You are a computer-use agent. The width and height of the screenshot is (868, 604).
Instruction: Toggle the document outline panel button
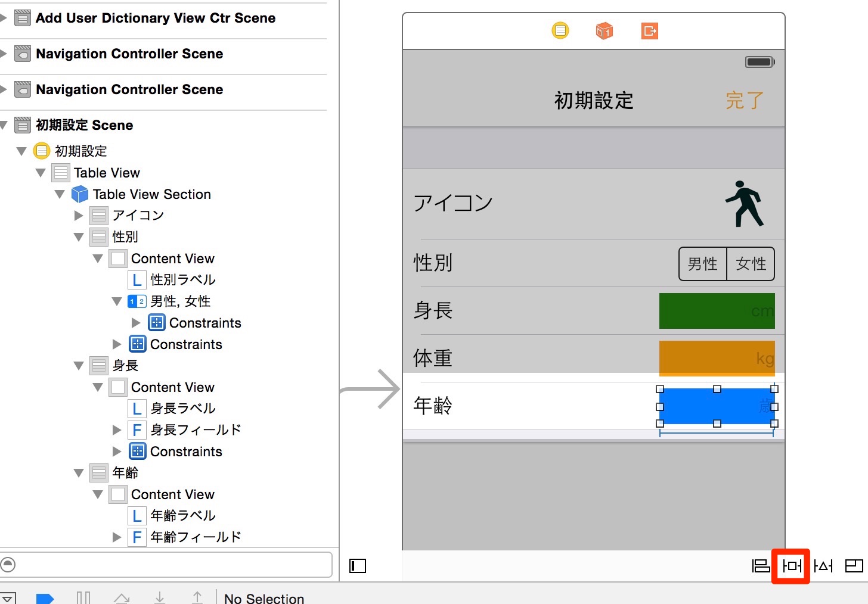coord(358,566)
